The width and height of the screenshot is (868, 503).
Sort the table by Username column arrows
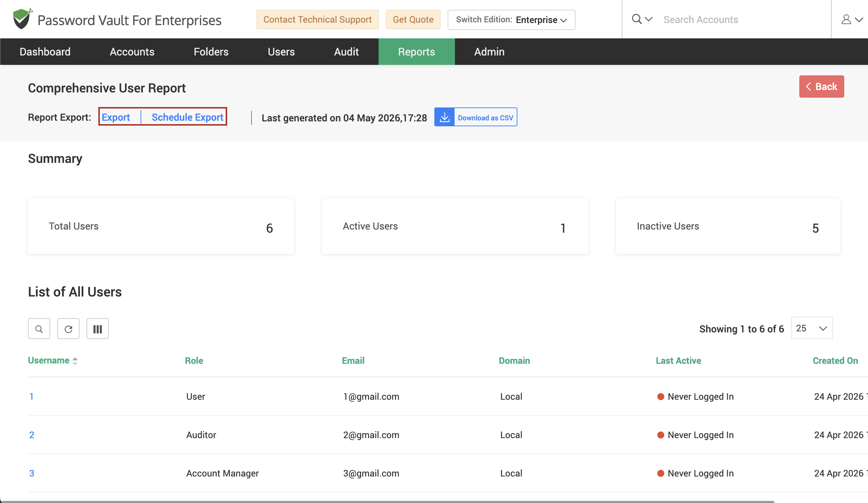click(x=75, y=361)
